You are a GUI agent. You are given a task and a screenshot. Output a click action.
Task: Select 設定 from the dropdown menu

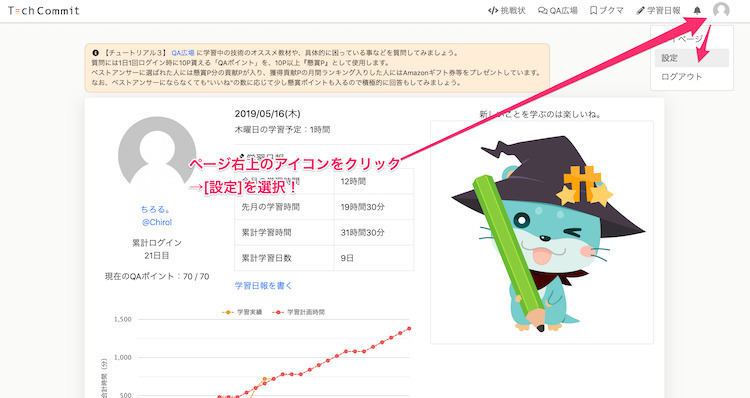[x=692, y=58]
